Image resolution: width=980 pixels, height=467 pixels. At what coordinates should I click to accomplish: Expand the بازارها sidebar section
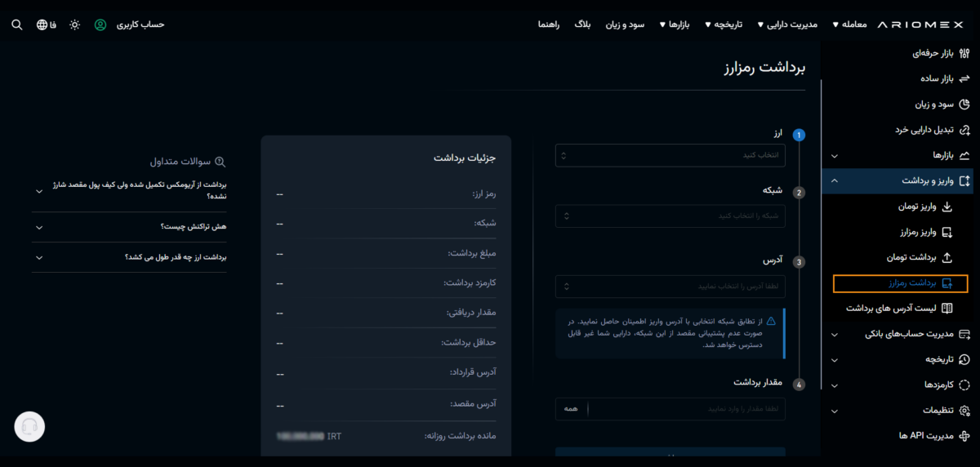834,155
